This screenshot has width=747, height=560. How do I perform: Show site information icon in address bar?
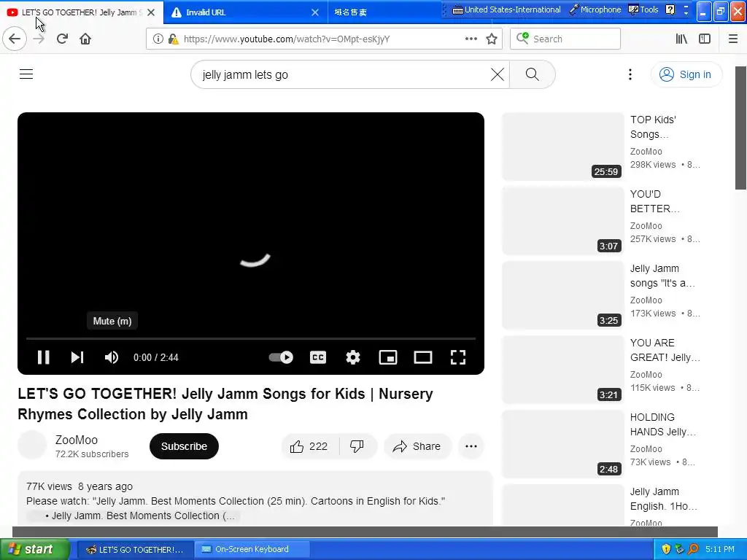coord(158,39)
